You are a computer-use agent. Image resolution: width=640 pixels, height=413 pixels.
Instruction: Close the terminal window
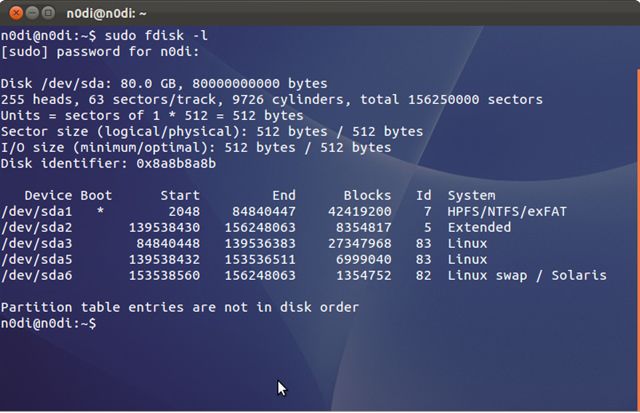(13, 14)
